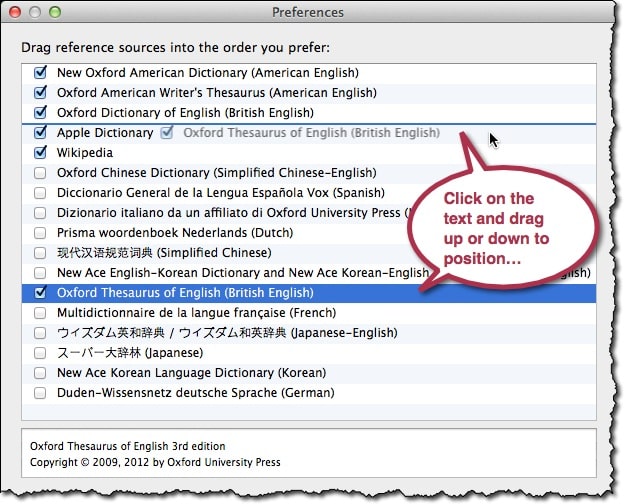Image resolution: width=624 pixels, height=504 pixels.
Task: Uncheck New Oxford American Dictionary checkbox
Action: click(x=40, y=72)
